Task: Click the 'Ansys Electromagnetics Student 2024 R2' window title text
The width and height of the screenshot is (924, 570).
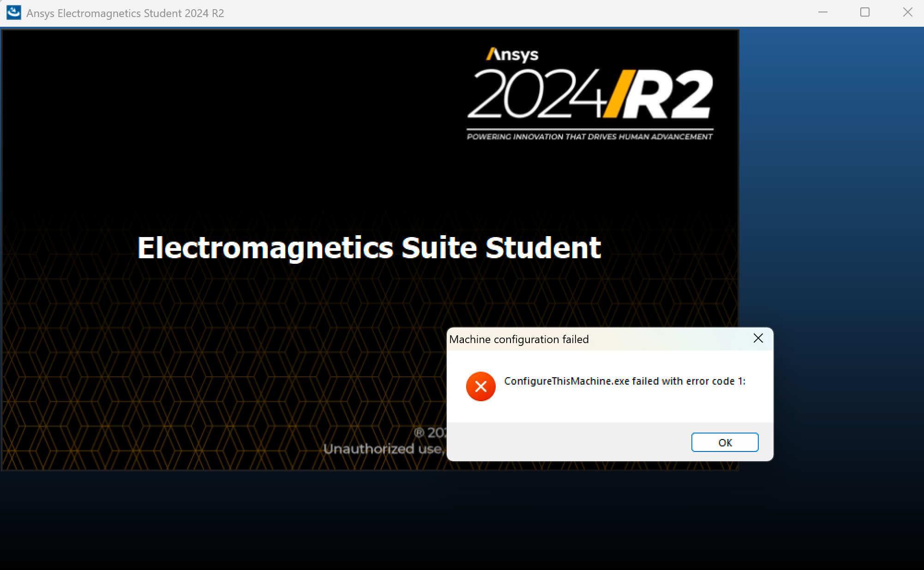Action: click(125, 13)
